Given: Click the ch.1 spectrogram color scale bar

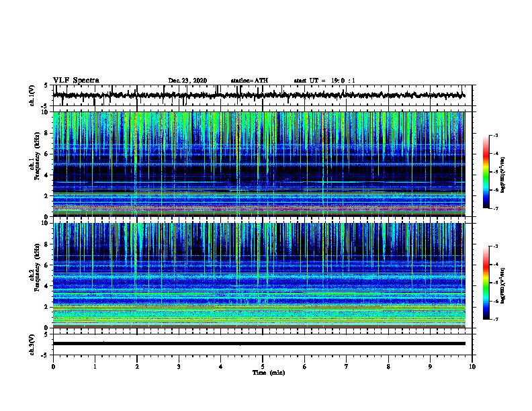Looking at the screenshot, I should click(x=486, y=172).
